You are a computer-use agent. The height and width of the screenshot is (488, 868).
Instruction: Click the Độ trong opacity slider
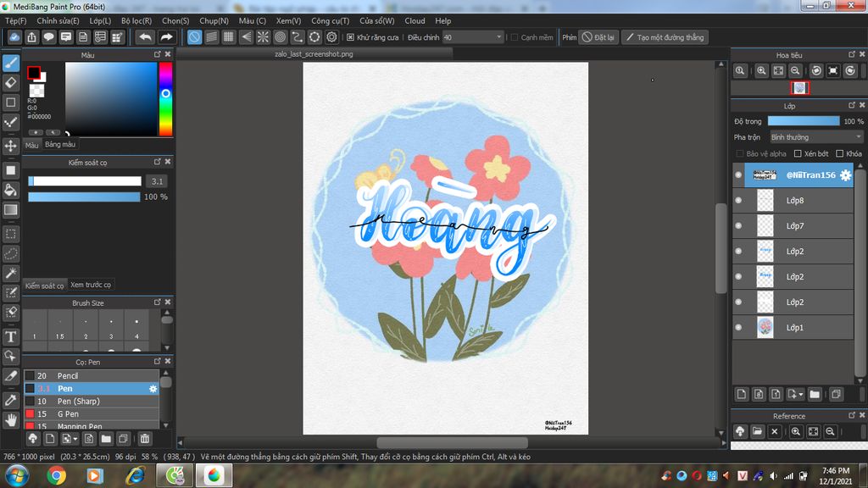(x=804, y=121)
